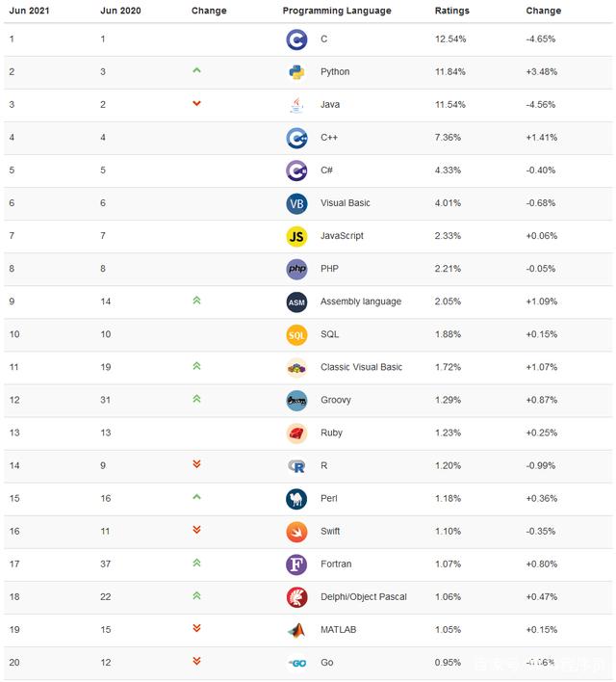This screenshot has width=616, height=682.
Task: Click the green up arrow in Python row
Action: click(x=196, y=70)
